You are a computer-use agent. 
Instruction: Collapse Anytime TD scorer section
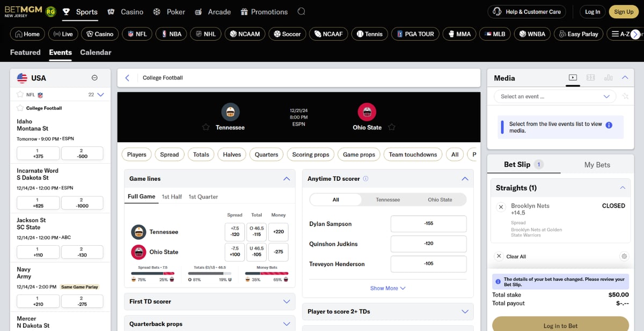click(x=465, y=179)
